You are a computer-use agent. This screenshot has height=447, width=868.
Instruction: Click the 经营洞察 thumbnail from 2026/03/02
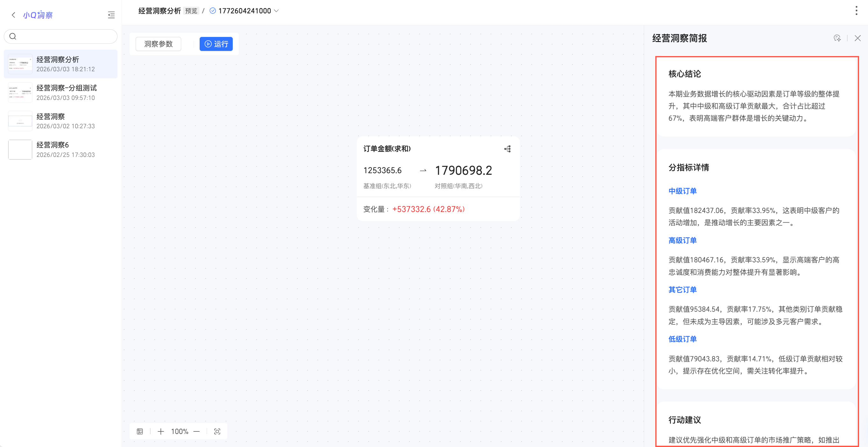click(20, 121)
